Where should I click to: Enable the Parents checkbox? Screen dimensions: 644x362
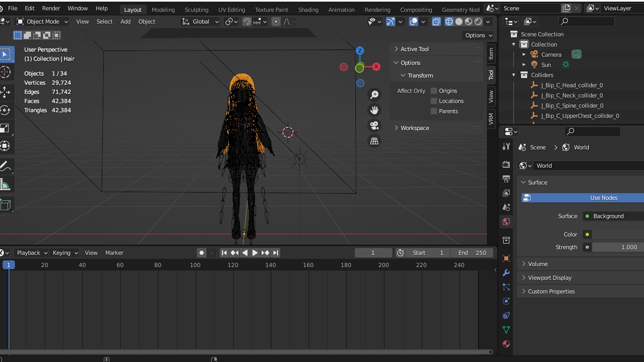tap(434, 111)
